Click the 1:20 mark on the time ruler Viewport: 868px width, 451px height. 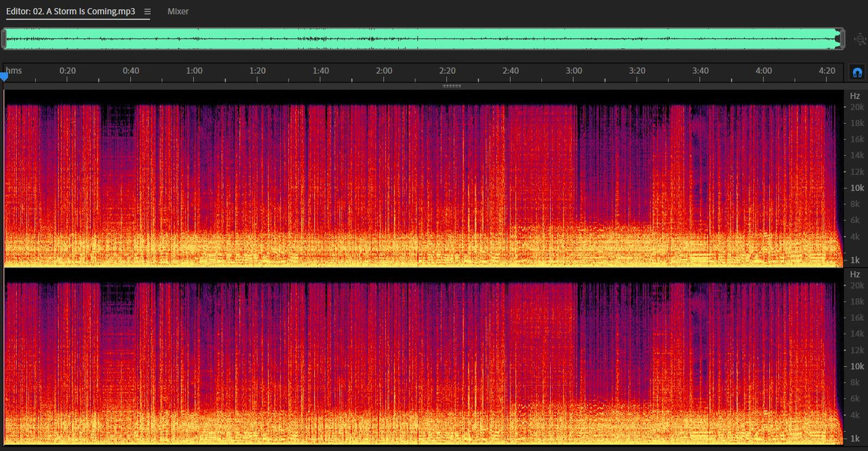[258, 71]
